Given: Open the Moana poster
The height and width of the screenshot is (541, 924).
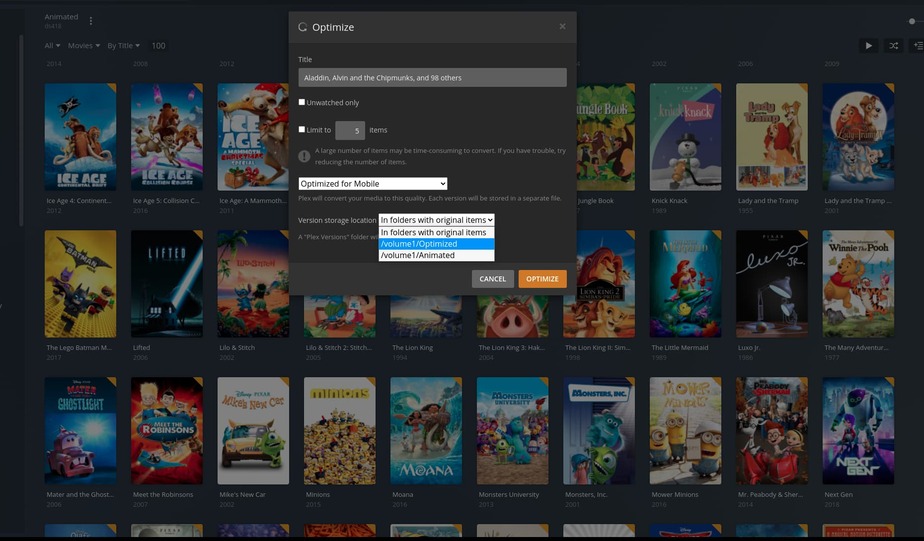Looking at the screenshot, I should tap(426, 431).
